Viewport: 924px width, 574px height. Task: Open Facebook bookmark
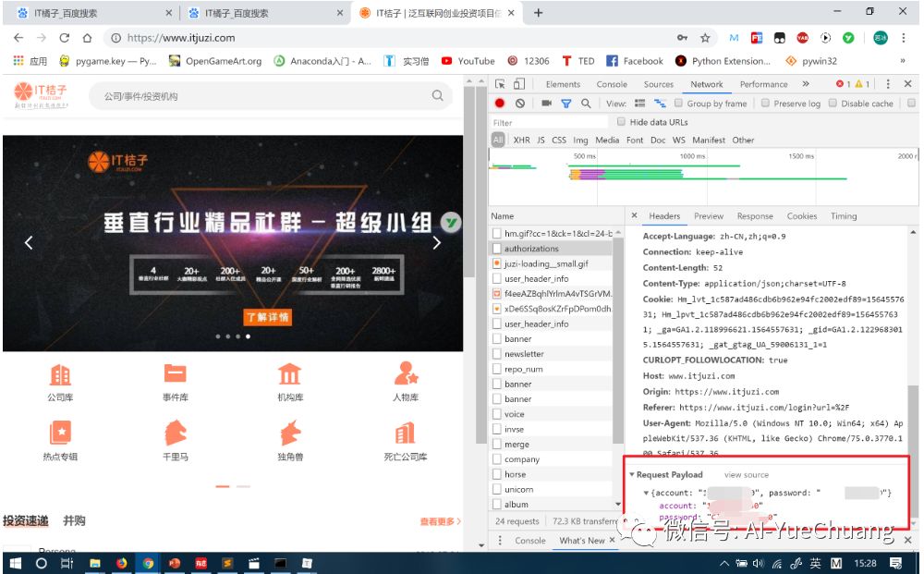[x=635, y=61]
